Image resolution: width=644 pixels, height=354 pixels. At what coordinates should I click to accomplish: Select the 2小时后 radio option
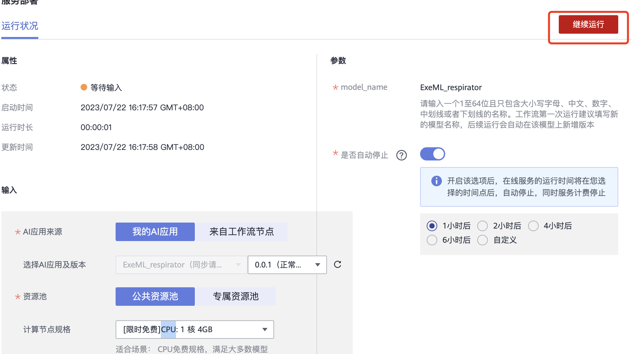point(483,226)
